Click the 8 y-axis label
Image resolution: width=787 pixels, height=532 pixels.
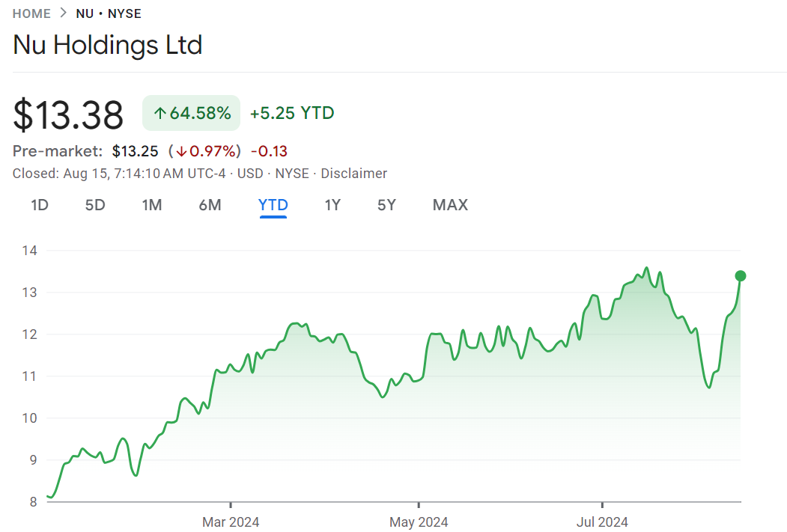tap(33, 502)
